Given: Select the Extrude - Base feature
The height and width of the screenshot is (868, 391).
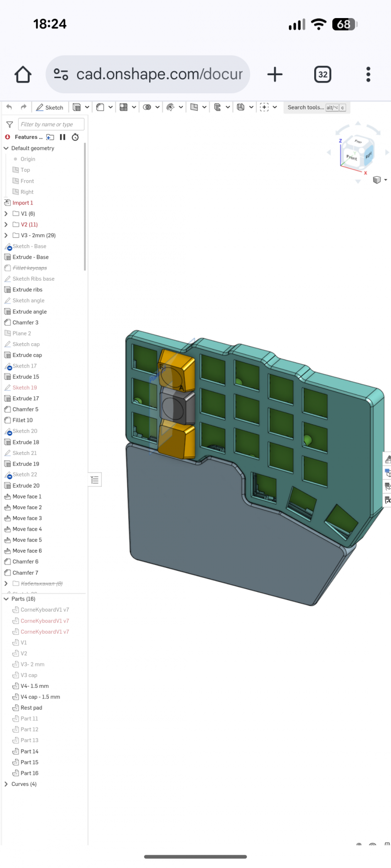Looking at the screenshot, I should (x=30, y=257).
